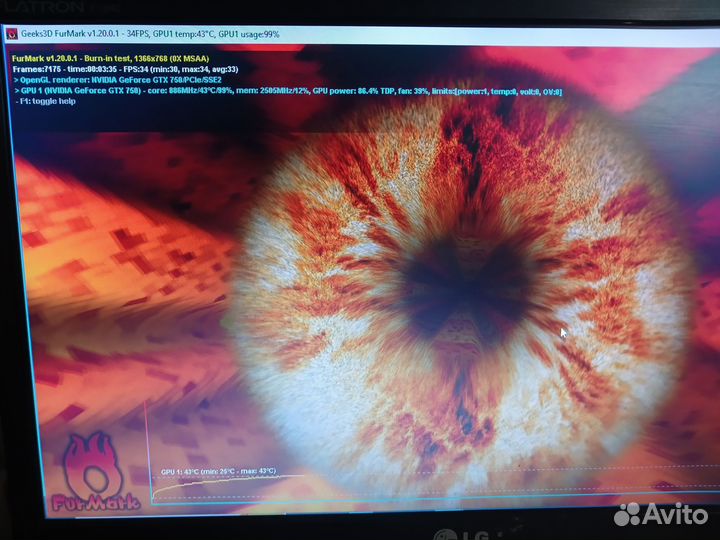Click the FurMark icon in the title bar

(11, 33)
